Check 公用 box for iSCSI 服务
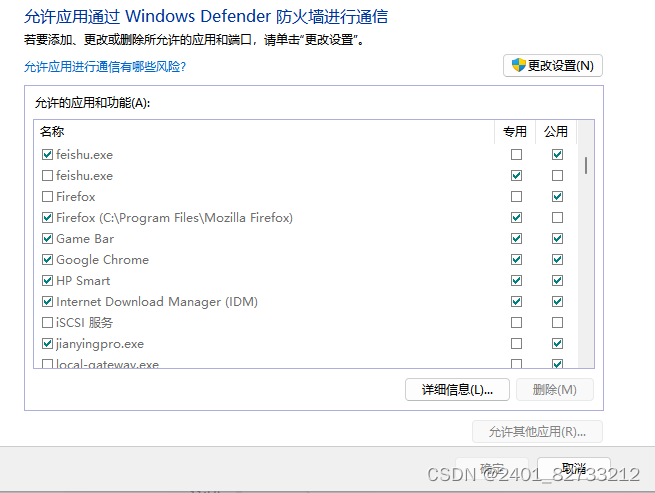The width and height of the screenshot is (655, 493). tap(557, 323)
